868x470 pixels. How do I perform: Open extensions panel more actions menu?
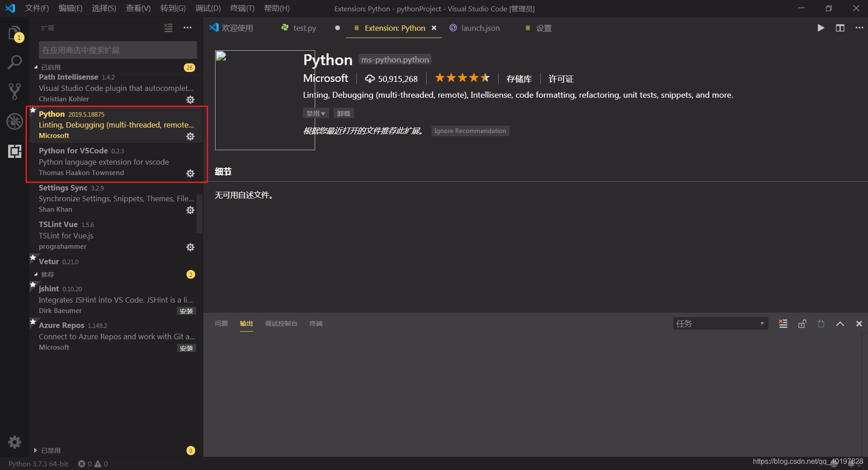[187, 28]
